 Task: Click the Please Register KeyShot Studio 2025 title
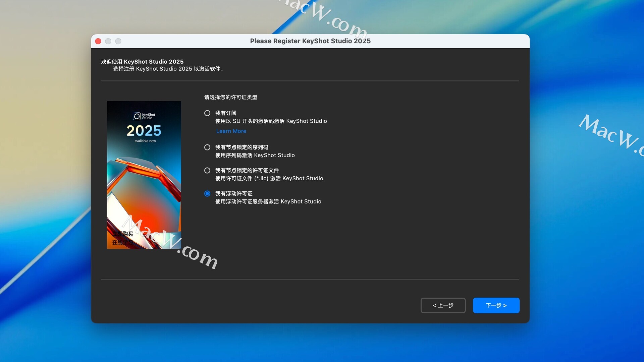point(310,41)
